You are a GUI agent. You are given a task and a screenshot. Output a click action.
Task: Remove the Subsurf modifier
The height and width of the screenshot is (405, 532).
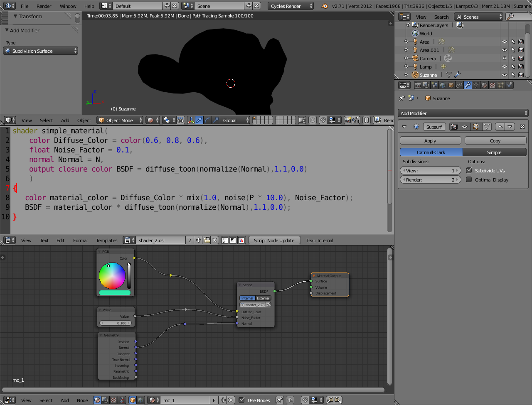coord(522,127)
